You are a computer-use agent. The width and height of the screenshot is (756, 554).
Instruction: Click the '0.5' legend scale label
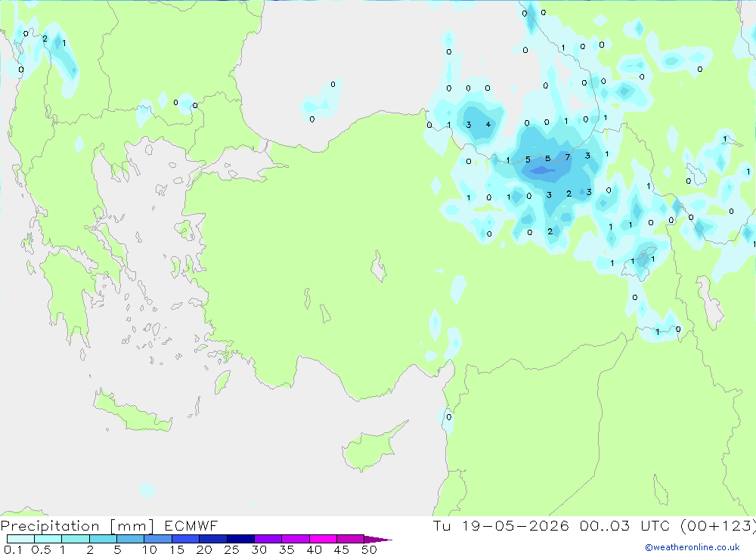coord(41,549)
